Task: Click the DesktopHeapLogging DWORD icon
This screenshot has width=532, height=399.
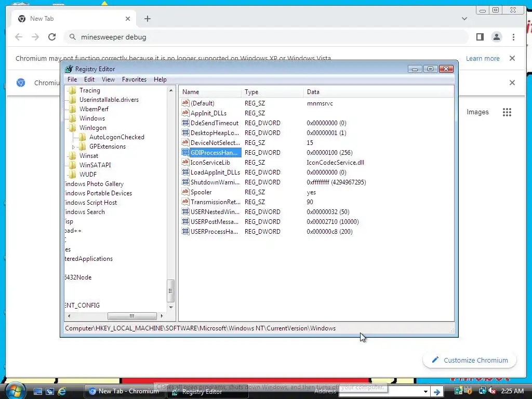Action: [x=185, y=132]
